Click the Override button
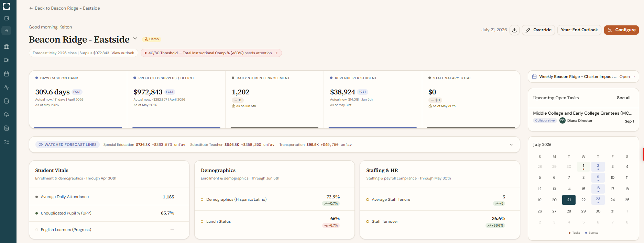644x243 pixels. [x=538, y=30]
